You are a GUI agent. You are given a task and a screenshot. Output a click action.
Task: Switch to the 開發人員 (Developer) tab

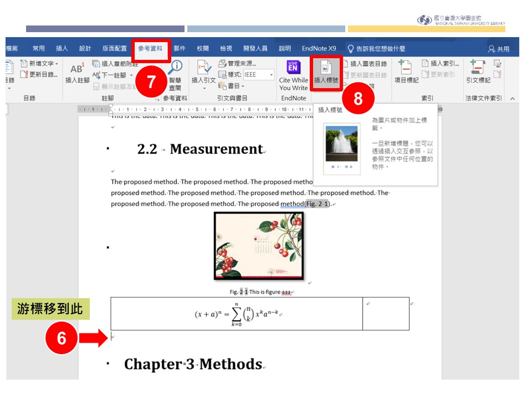coord(255,49)
